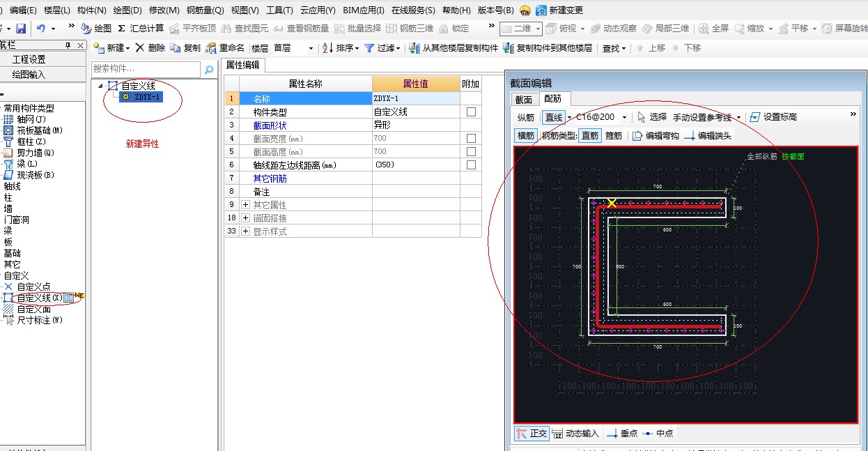The width and height of the screenshot is (868, 451).
Task: Toggle 中点 snap
Action: coord(658,433)
